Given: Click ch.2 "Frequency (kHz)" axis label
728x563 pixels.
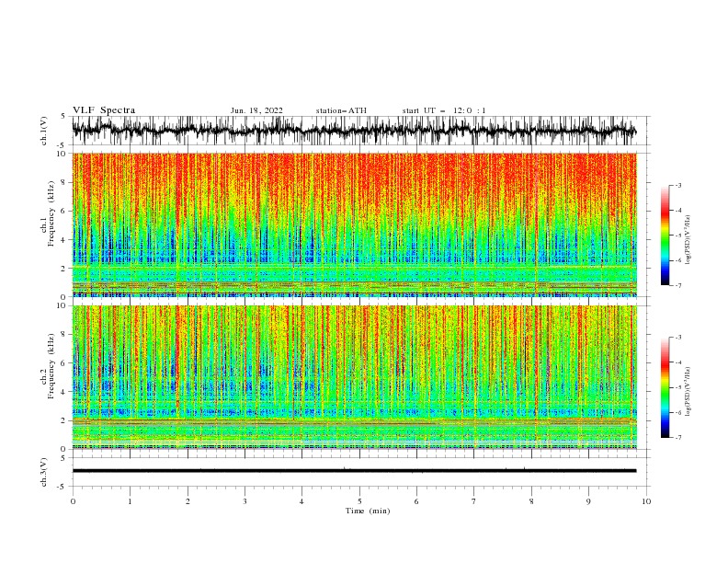Looking at the screenshot, I should [x=51, y=366].
